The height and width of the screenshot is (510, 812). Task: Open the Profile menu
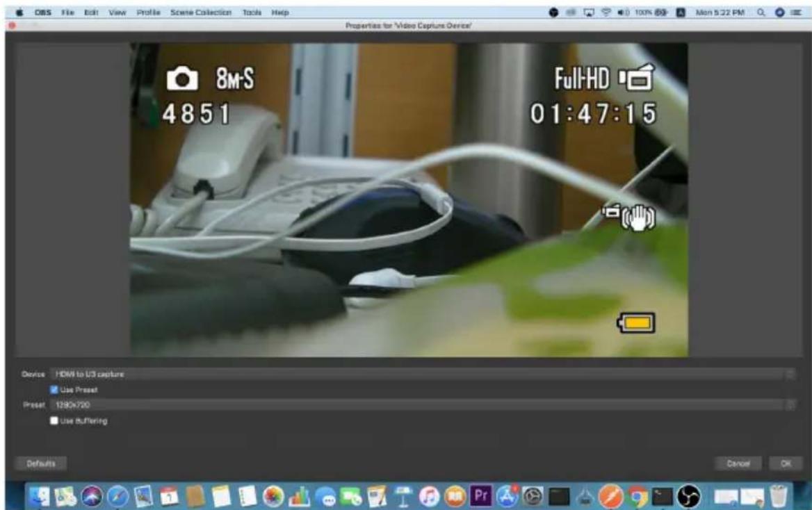(x=149, y=13)
